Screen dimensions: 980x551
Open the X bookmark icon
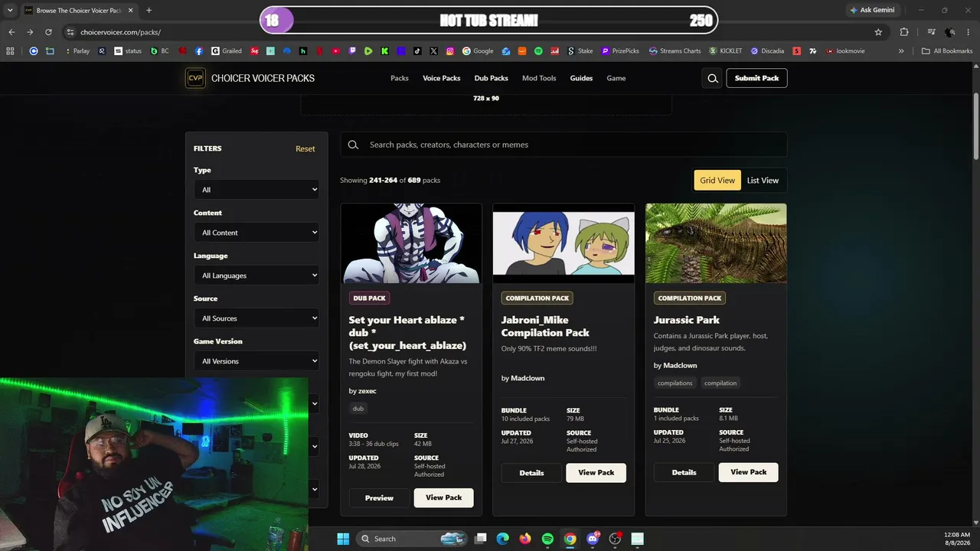click(x=433, y=51)
